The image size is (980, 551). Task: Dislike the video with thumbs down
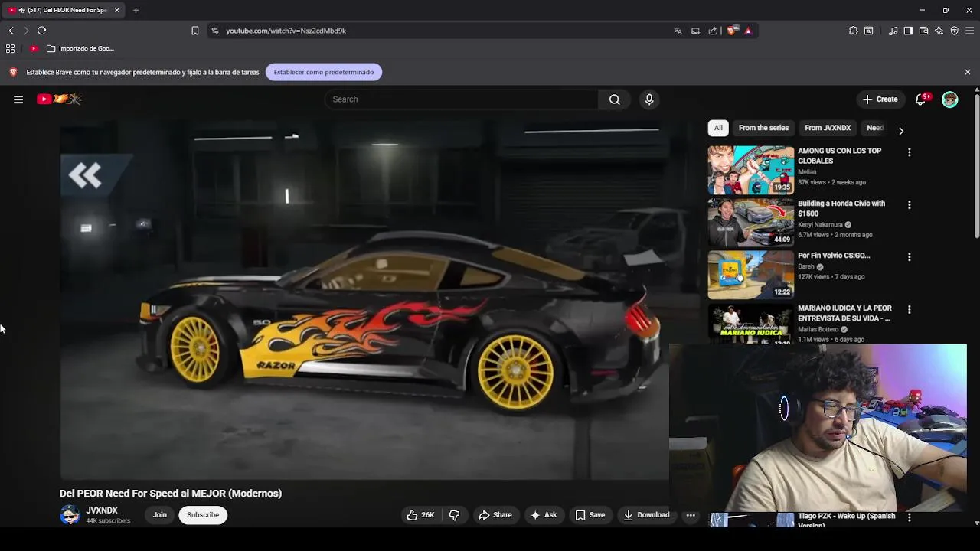pos(454,515)
